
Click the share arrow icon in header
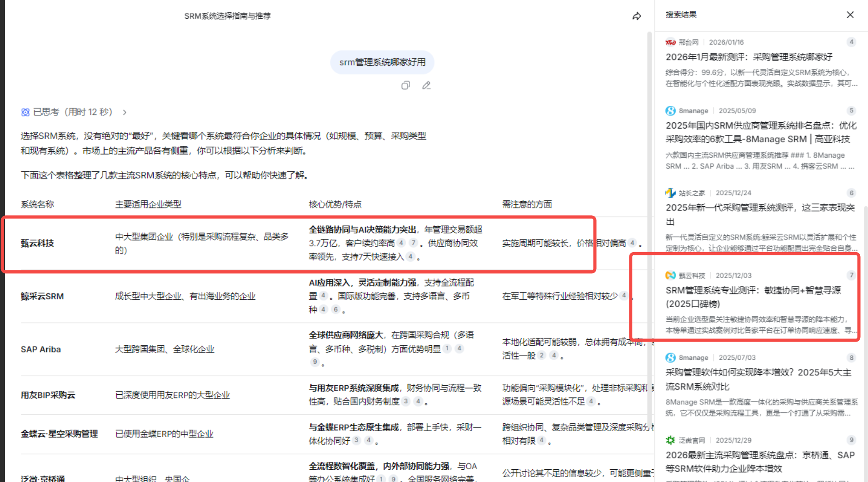(637, 16)
